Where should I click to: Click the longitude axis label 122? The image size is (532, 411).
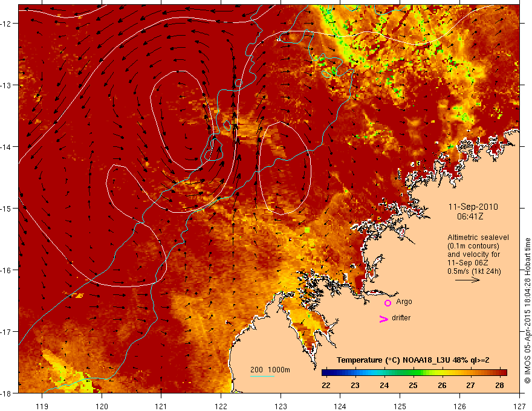221,406
